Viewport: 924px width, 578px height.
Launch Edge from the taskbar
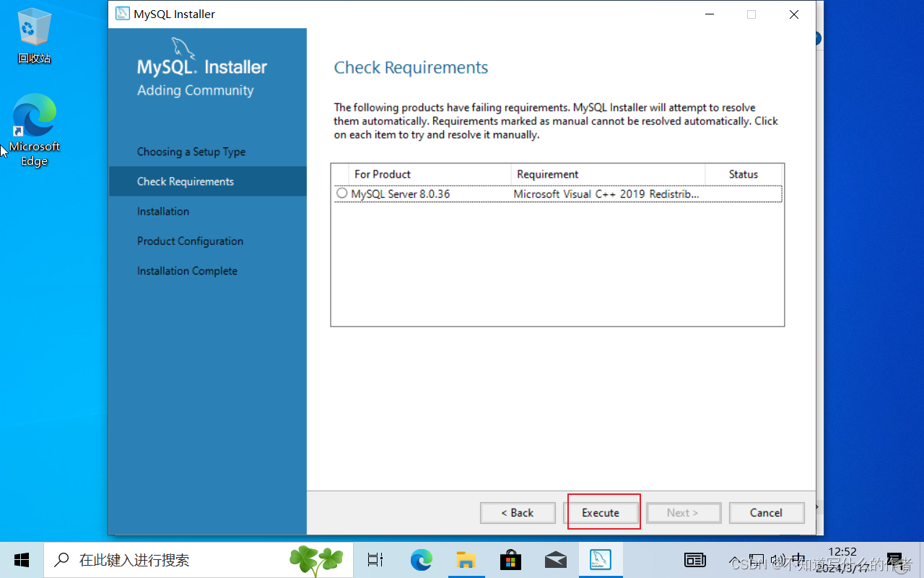tap(422, 560)
